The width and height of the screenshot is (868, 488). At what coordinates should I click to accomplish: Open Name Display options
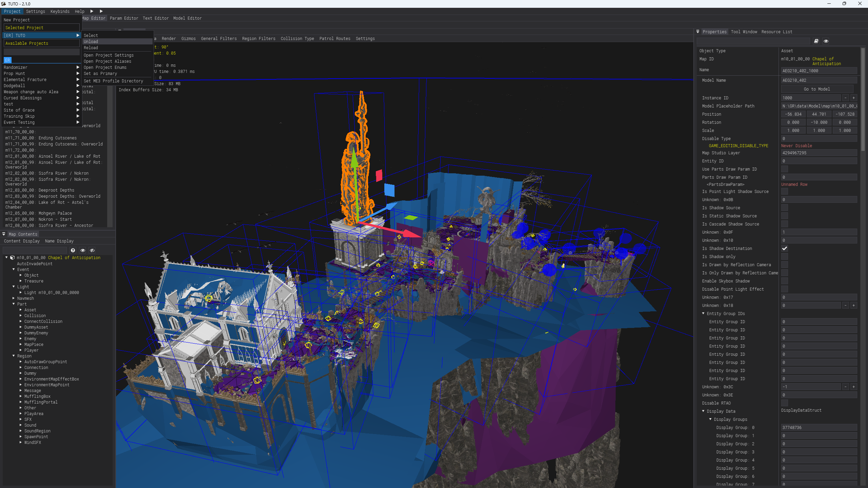click(x=59, y=241)
